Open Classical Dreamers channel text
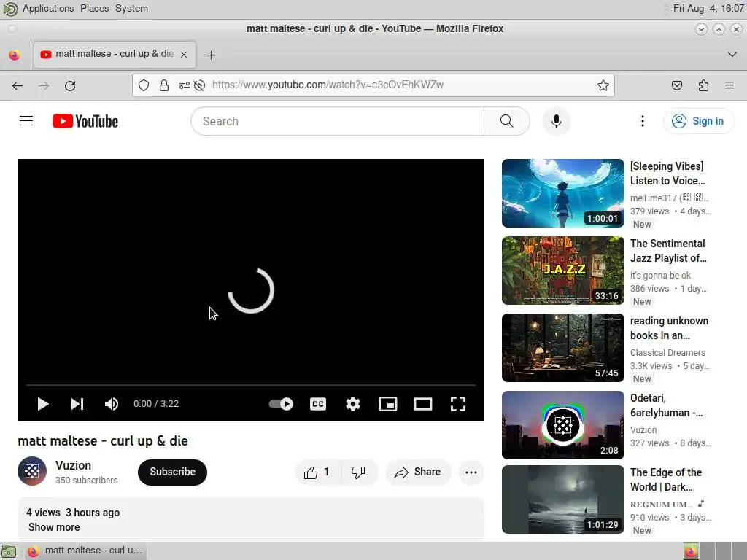The width and height of the screenshot is (747, 560). click(667, 352)
